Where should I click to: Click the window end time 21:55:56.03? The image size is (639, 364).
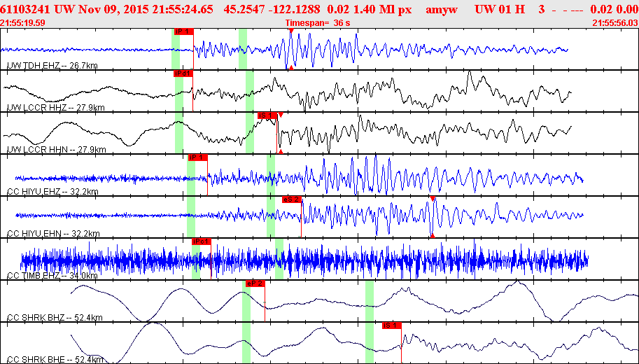tap(615, 23)
